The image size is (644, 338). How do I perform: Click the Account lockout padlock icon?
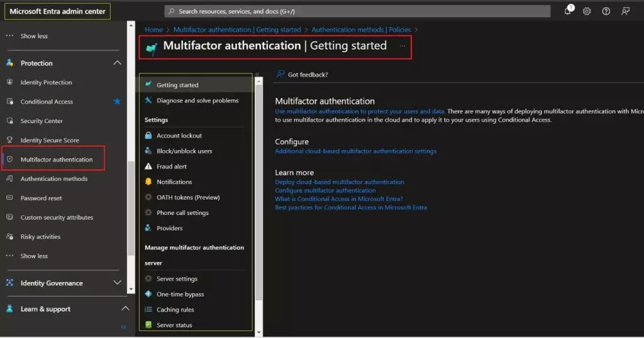[148, 136]
